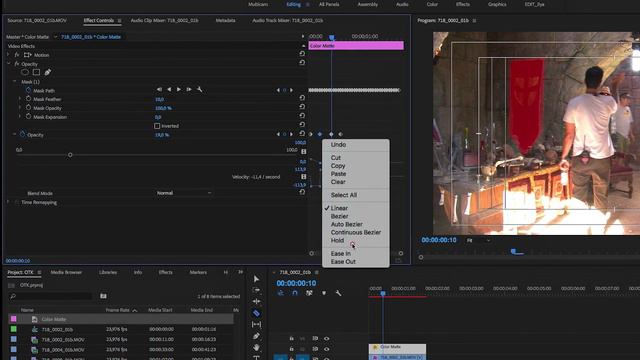Screen dimensions: 640x360
Task: Collapse the Mask (1) group
Action: coord(15,82)
